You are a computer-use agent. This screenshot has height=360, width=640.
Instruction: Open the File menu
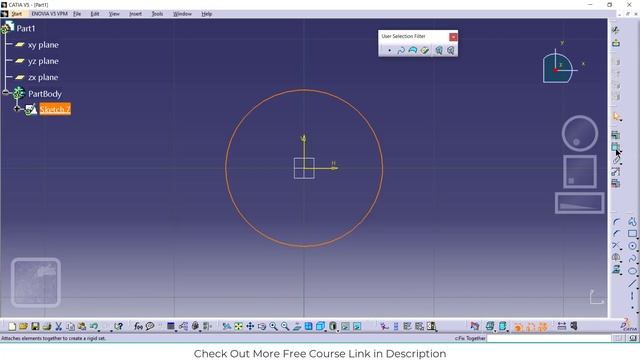coord(77,14)
